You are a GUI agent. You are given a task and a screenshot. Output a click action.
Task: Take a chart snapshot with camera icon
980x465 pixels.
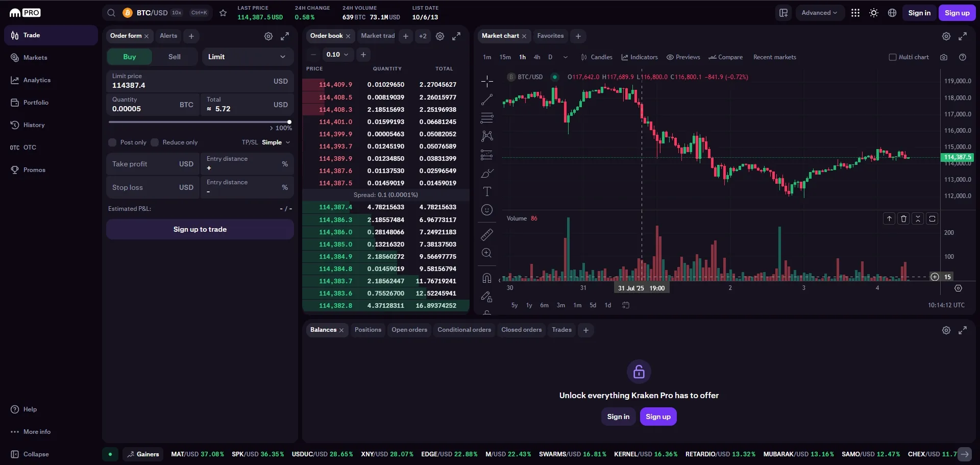944,57
